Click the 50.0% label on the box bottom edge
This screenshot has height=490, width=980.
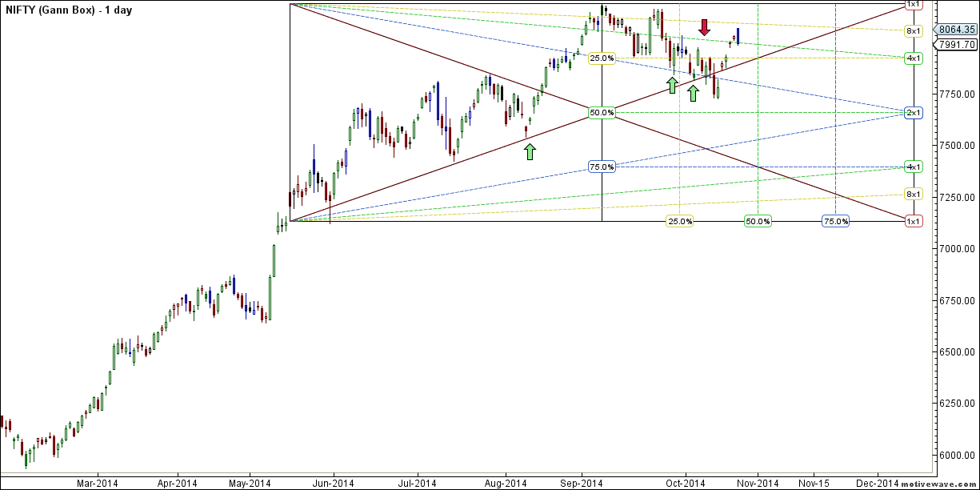pos(758,221)
